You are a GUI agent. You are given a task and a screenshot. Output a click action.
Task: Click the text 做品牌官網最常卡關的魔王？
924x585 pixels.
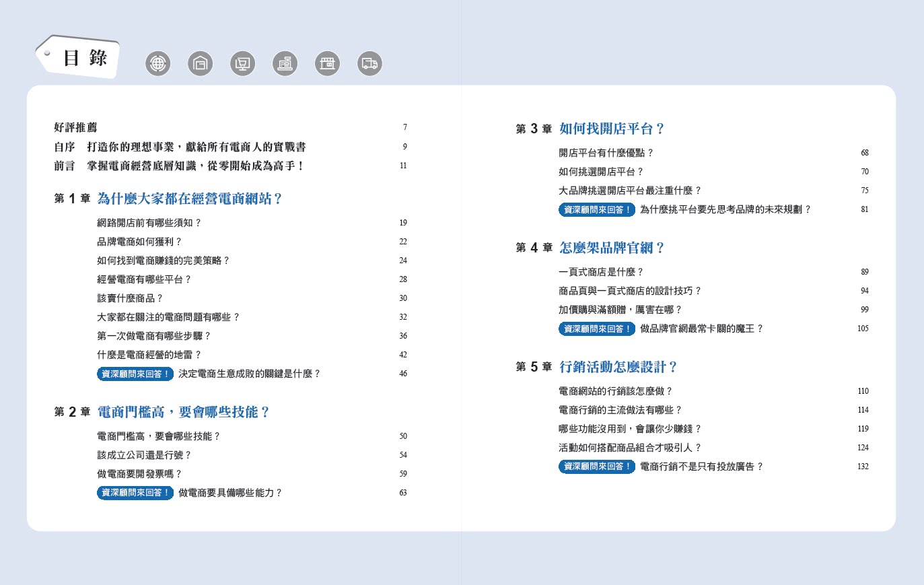pos(702,329)
